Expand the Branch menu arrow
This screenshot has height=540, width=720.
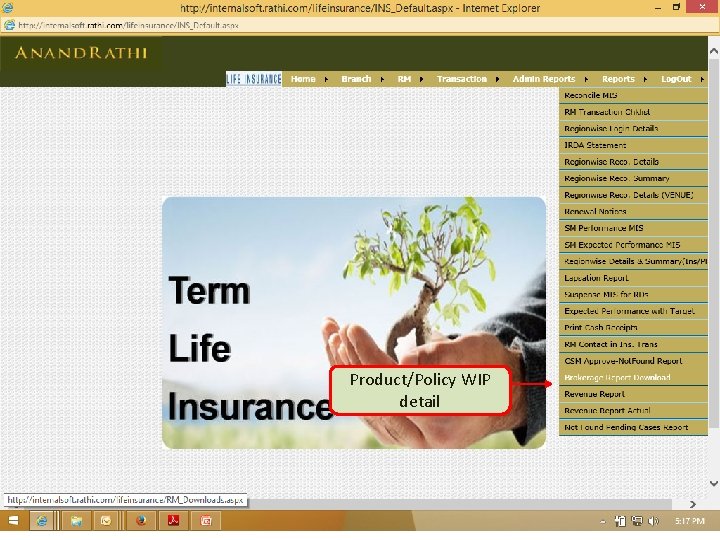[382, 79]
